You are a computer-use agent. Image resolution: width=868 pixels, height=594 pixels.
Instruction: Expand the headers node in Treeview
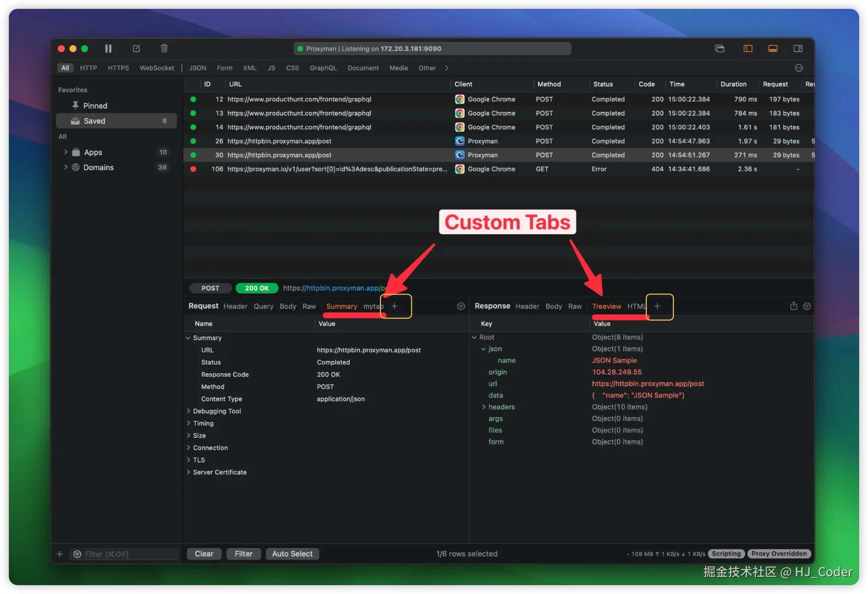pos(484,407)
